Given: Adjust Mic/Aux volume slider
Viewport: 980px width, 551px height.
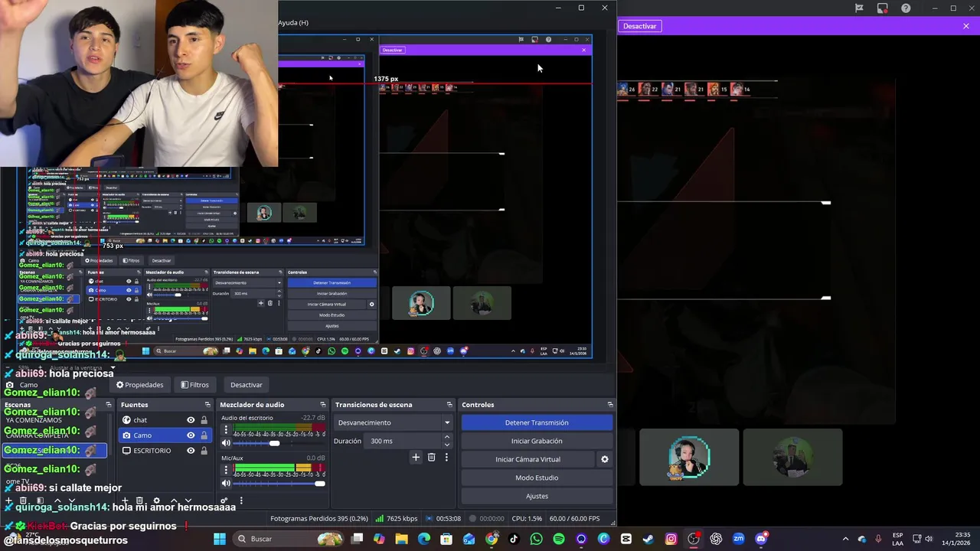Looking at the screenshot, I should 279,483.
